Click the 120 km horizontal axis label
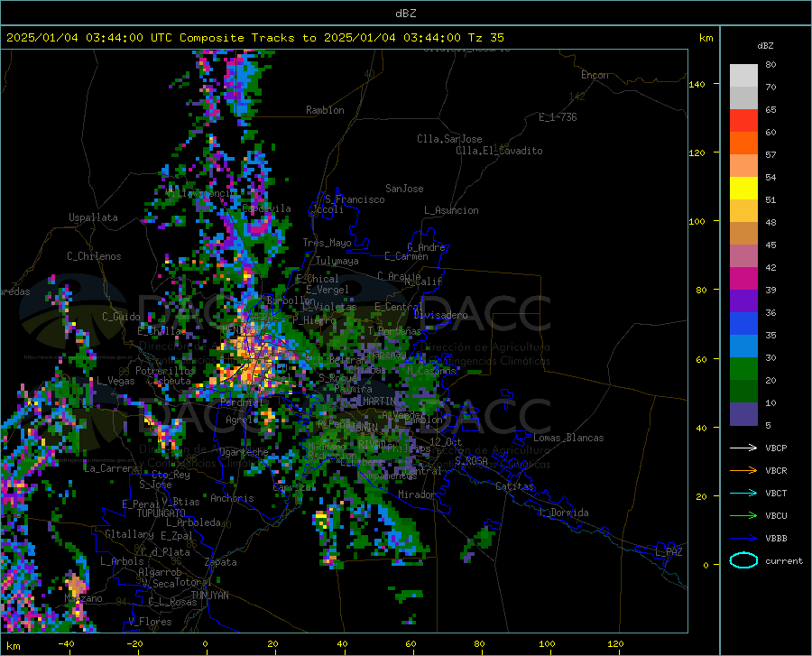This screenshot has height=656, width=812. pyautogui.click(x=615, y=643)
